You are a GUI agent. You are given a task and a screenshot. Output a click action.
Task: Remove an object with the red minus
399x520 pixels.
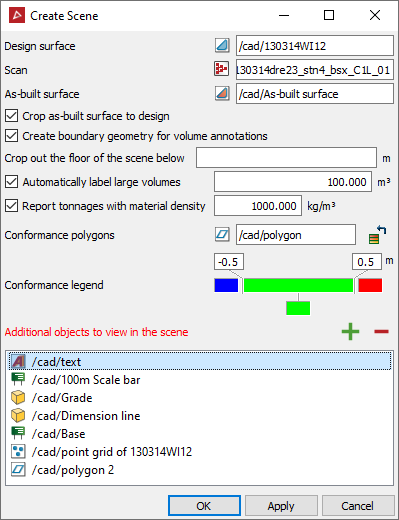(x=381, y=331)
